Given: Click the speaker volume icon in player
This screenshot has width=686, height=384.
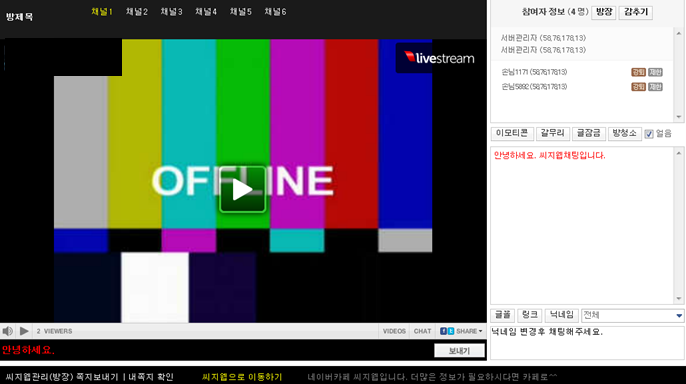Looking at the screenshot, I should [7, 331].
